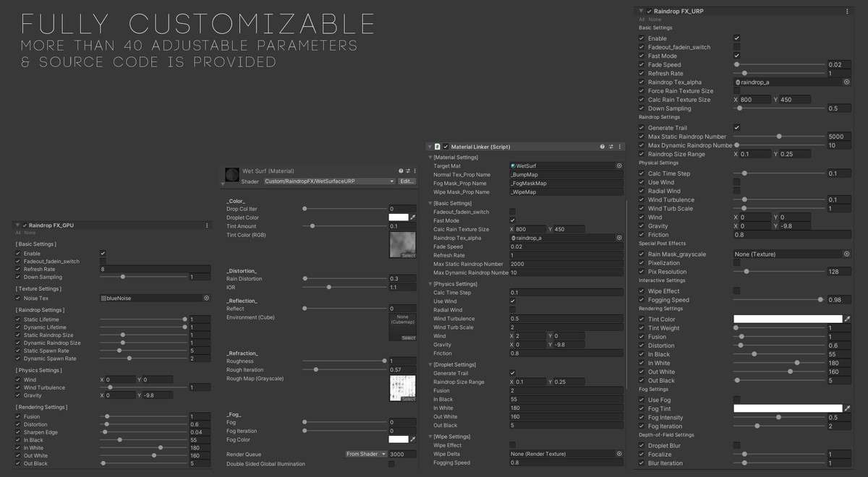Open object picker for Target Mat WetSurf
Image resolution: width=868 pixels, height=477 pixels.
click(619, 166)
